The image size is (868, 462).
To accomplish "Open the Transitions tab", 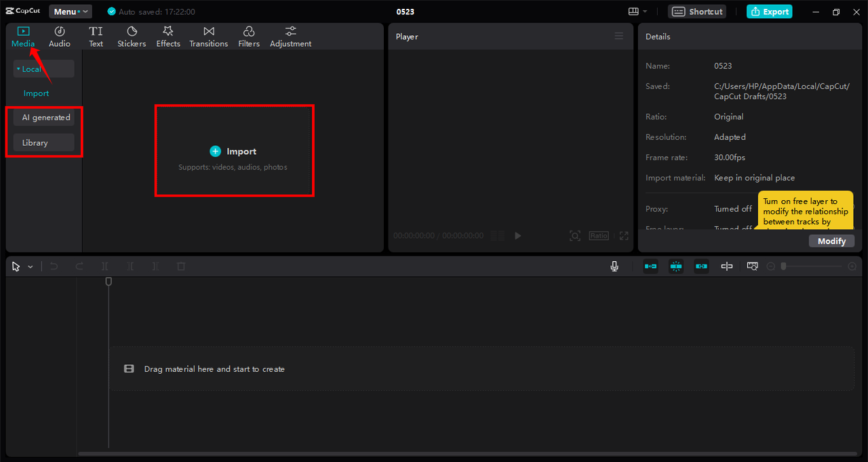I will pyautogui.click(x=209, y=37).
